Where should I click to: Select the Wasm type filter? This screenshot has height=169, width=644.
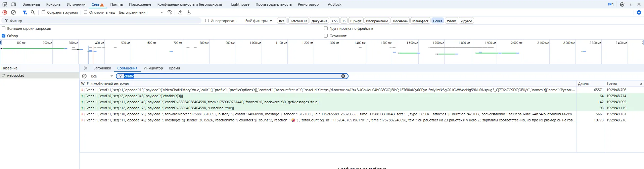coord(451,21)
